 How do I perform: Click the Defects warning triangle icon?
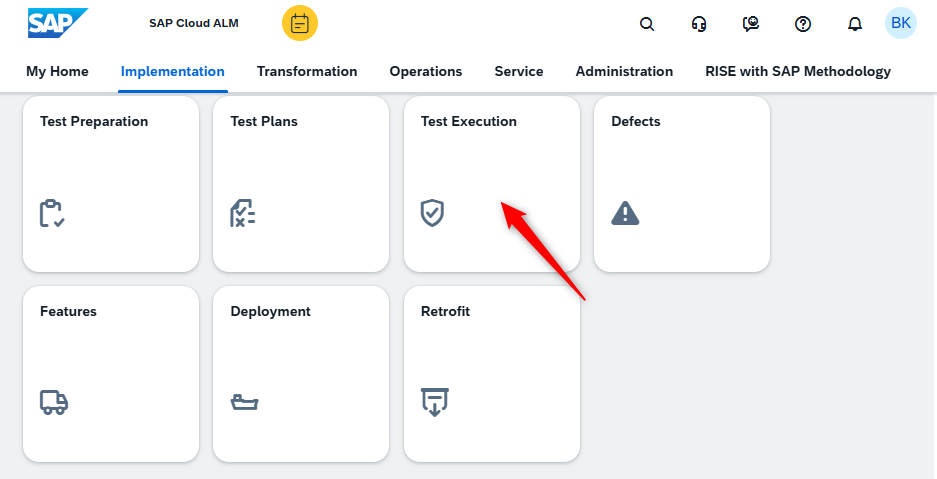pos(625,213)
